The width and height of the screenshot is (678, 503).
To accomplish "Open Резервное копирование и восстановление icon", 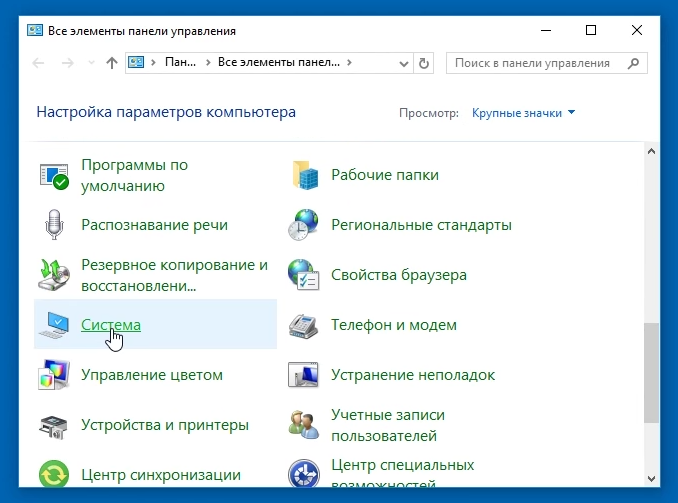I will click(53, 275).
